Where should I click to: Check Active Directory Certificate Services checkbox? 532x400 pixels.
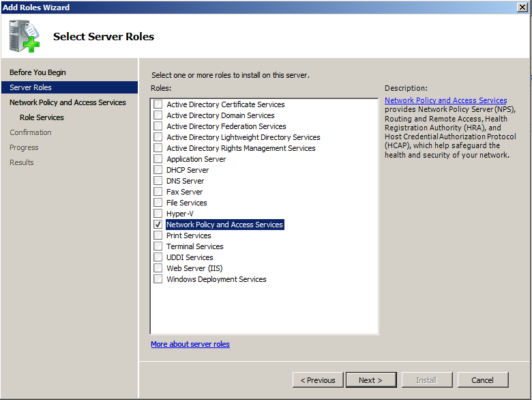point(158,104)
